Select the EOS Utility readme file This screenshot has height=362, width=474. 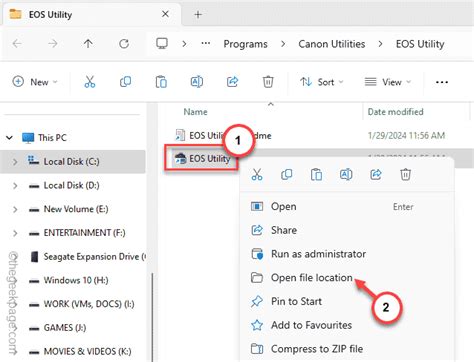tap(223, 136)
